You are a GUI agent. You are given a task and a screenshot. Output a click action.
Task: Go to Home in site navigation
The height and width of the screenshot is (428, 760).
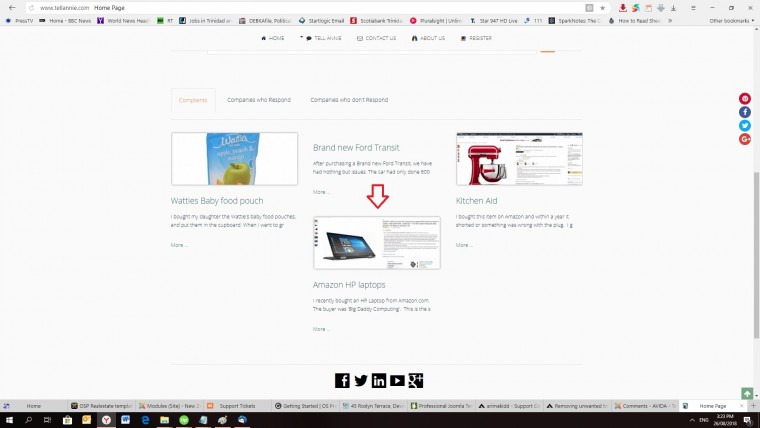point(273,38)
